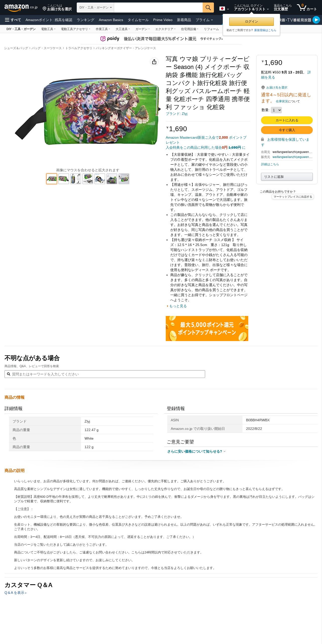Expand the 作業工具 submenu
Image resolution: width=322 pixels, height=644 pixels.
point(103,29)
